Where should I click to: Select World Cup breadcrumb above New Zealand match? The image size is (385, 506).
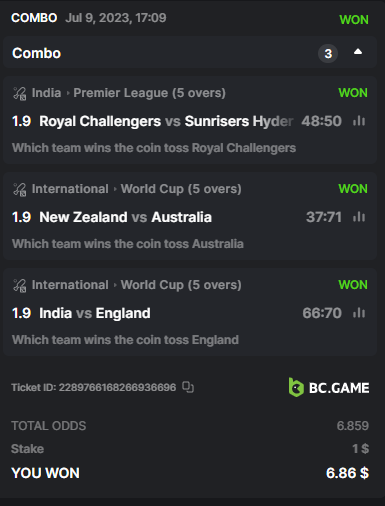[x=181, y=189]
